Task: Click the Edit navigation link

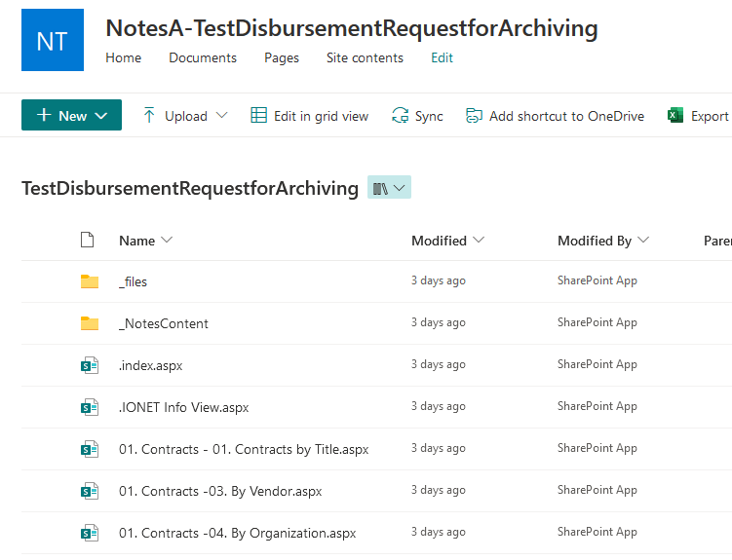Action: pyautogui.click(x=442, y=57)
